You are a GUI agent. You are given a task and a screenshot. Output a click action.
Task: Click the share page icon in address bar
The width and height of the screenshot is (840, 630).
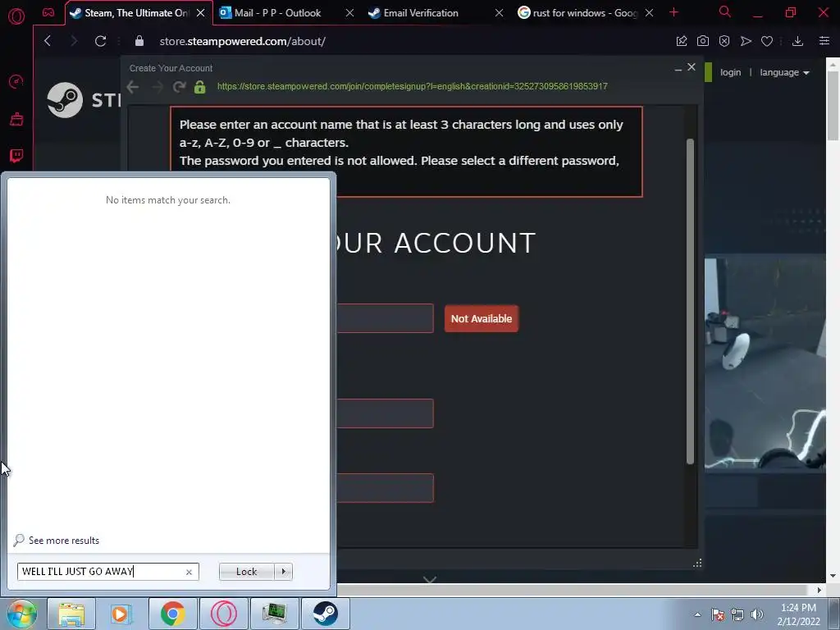[682, 41]
